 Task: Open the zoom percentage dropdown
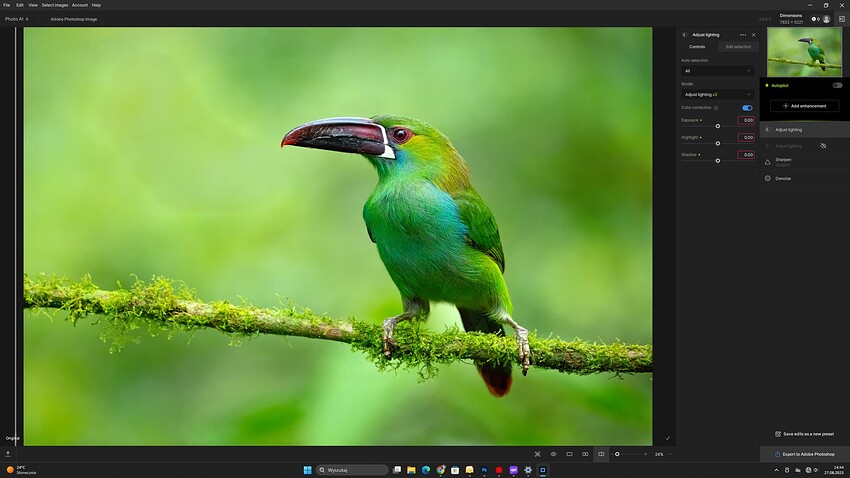660,454
